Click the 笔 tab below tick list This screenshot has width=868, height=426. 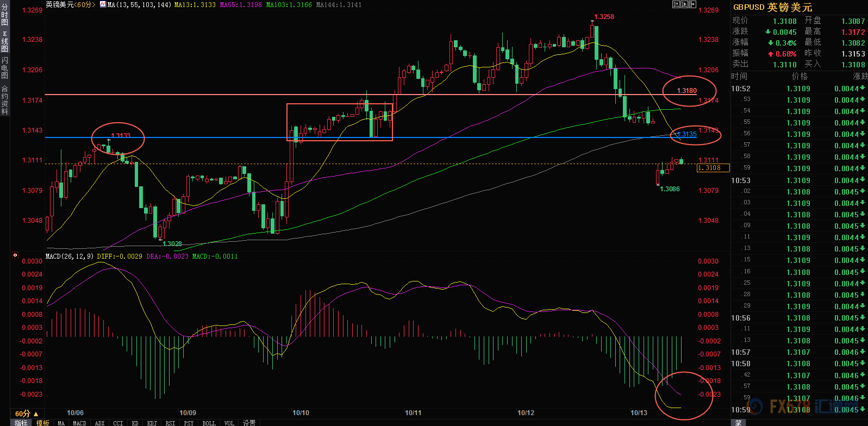tap(738, 423)
